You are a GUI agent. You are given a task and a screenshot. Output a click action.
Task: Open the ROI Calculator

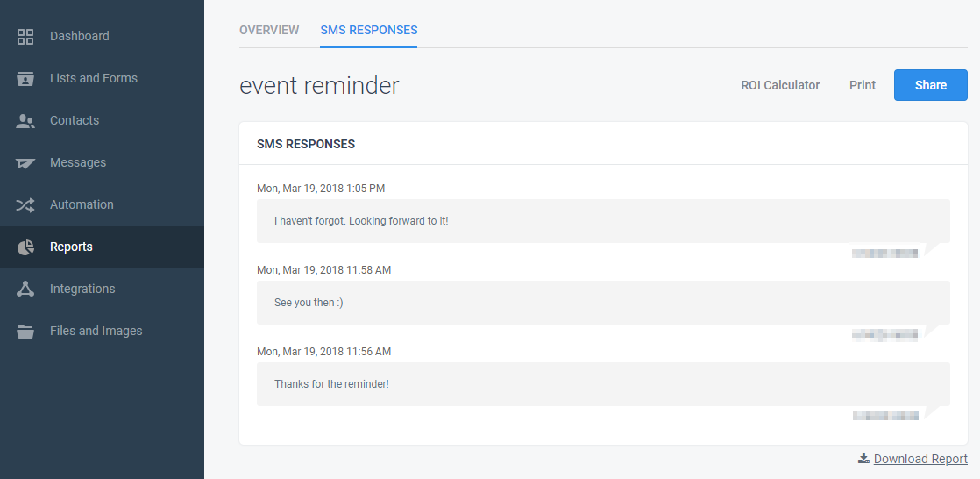780,85
